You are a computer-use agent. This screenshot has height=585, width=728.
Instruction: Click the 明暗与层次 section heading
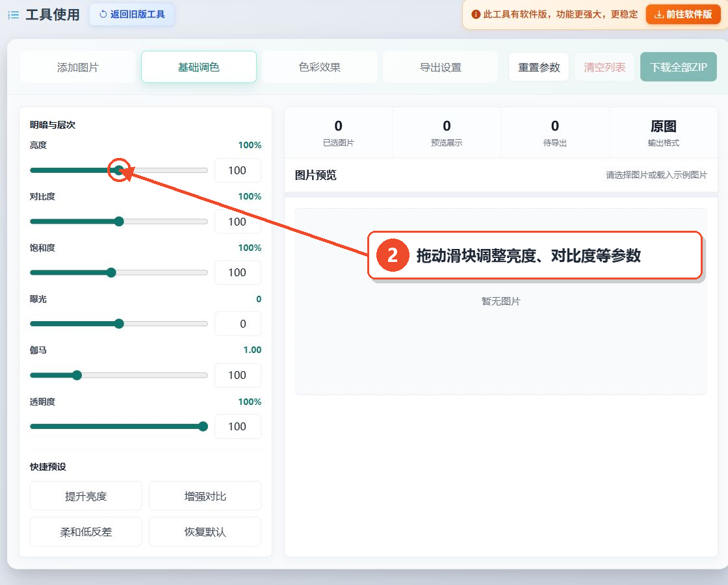[53, 125]
